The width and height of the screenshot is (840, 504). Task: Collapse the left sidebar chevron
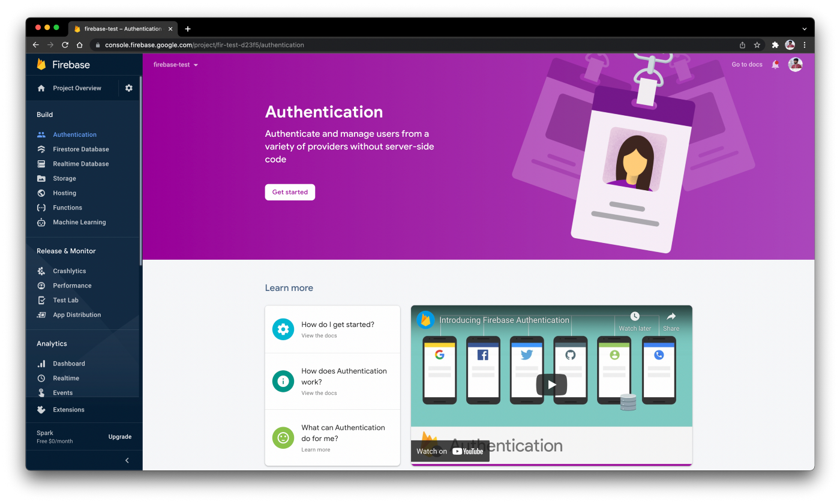tap(126, 460)
